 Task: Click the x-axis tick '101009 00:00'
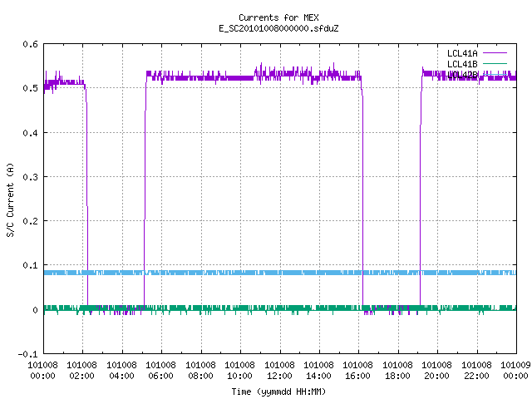515,371
